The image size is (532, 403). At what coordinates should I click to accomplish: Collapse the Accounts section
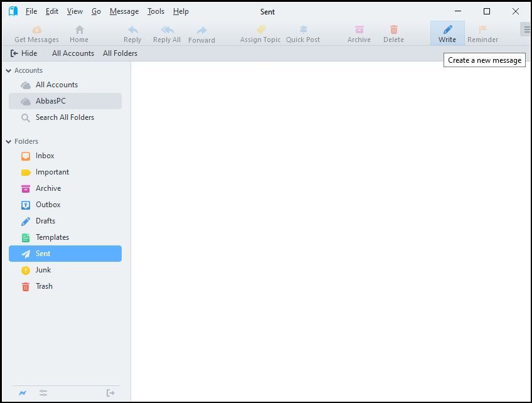[9, 70]
